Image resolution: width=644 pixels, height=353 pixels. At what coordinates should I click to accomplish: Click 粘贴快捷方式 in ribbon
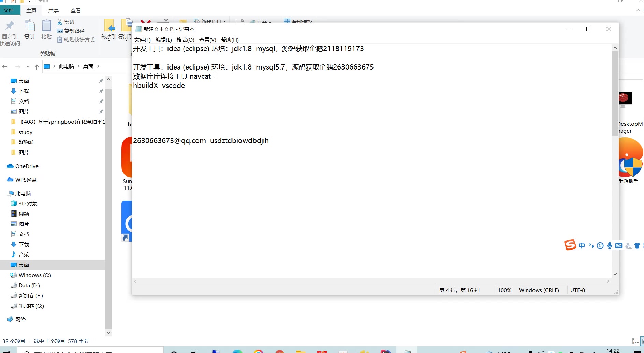coord(76,40)
